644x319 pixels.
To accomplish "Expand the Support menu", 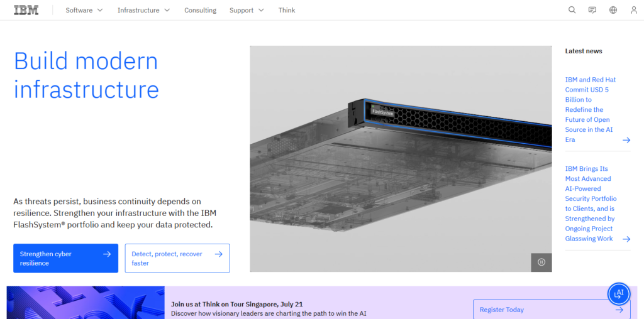I will tap(247, 10).
